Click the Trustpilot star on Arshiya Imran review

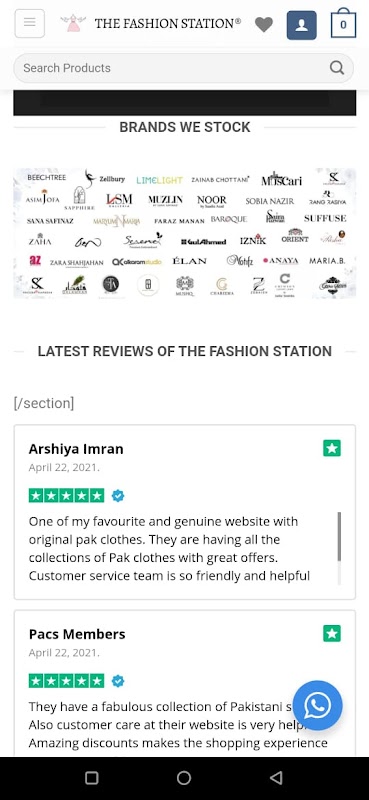click(332, 448)
